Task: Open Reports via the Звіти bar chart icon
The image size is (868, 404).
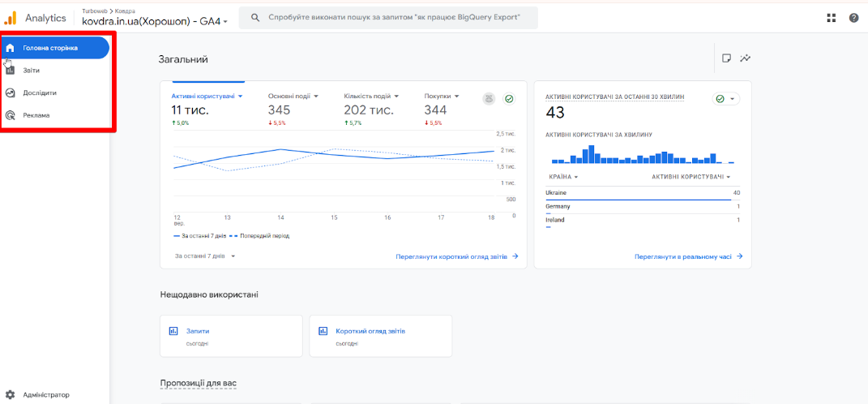Action: [x=11, y=71]
